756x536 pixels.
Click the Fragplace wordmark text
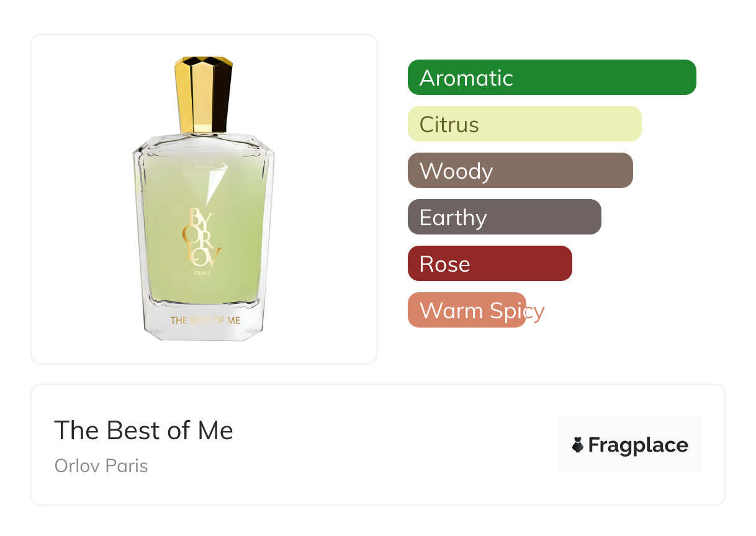click(x=638, y=445)
